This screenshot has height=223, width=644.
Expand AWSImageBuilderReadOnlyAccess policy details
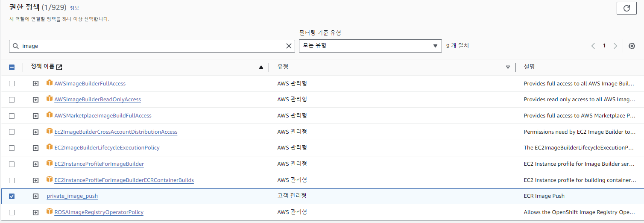point(36,100)
